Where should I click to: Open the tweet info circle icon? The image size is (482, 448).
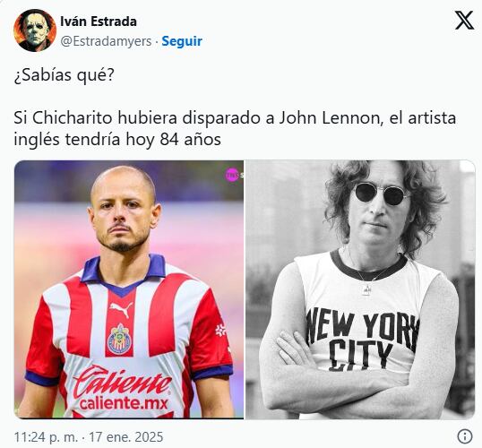[464, 436]
